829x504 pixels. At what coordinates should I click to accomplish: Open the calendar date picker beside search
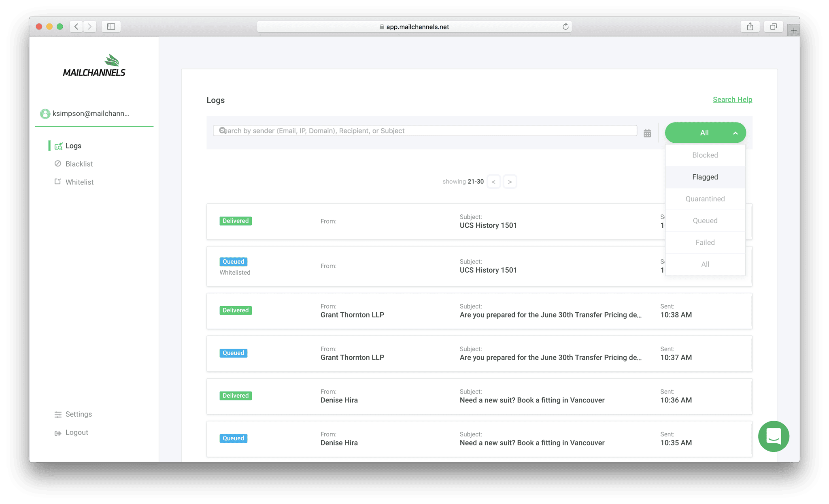point(647,133)
